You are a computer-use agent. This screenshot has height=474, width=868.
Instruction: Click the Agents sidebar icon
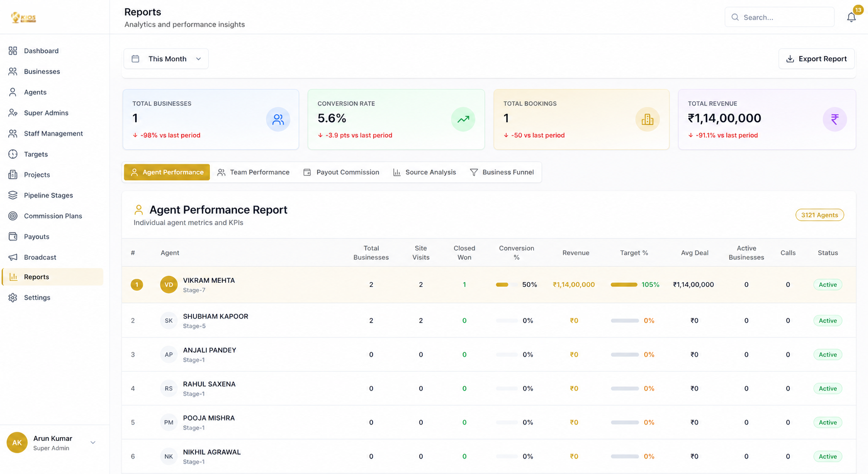[13, 92]
